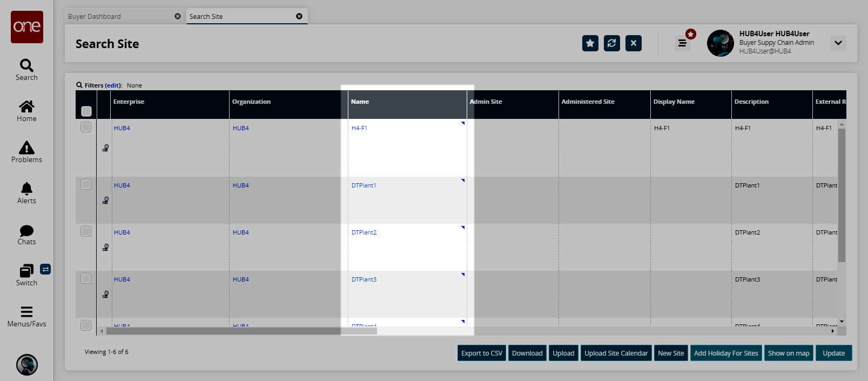The image size is (868, 381).
Task: Click the filters magnifier icon
Action: coord(79,85)
